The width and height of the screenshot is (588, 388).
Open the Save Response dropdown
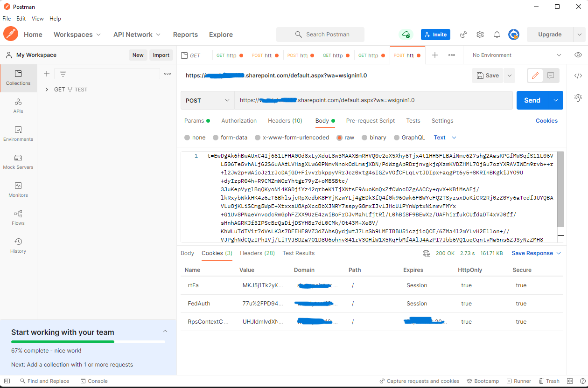(x=536, y=253)
